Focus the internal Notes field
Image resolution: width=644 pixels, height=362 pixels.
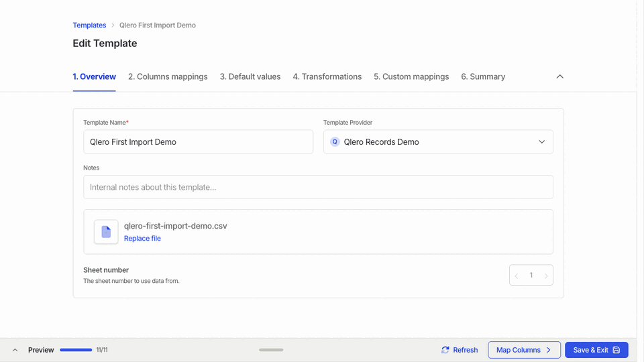coord(318,187)
